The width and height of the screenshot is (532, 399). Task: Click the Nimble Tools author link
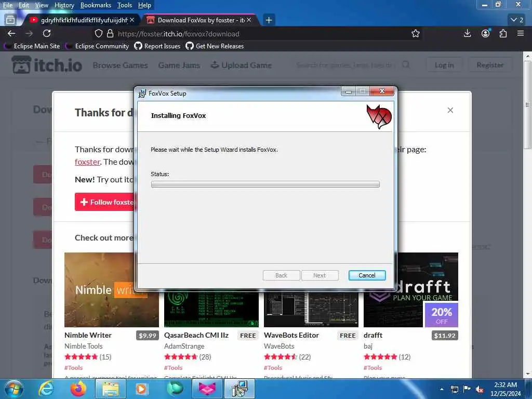(84, 346)
